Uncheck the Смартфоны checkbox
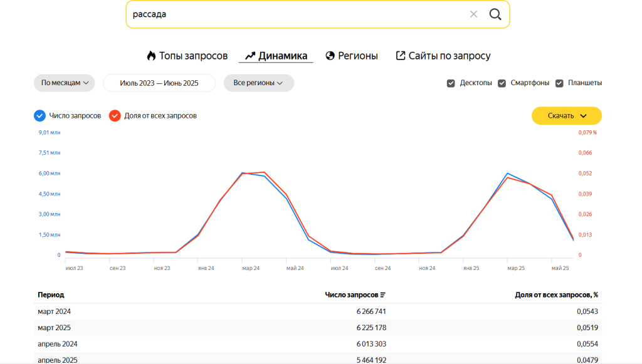Viewport: 642px width, 364px height. (x=502, y=83)
